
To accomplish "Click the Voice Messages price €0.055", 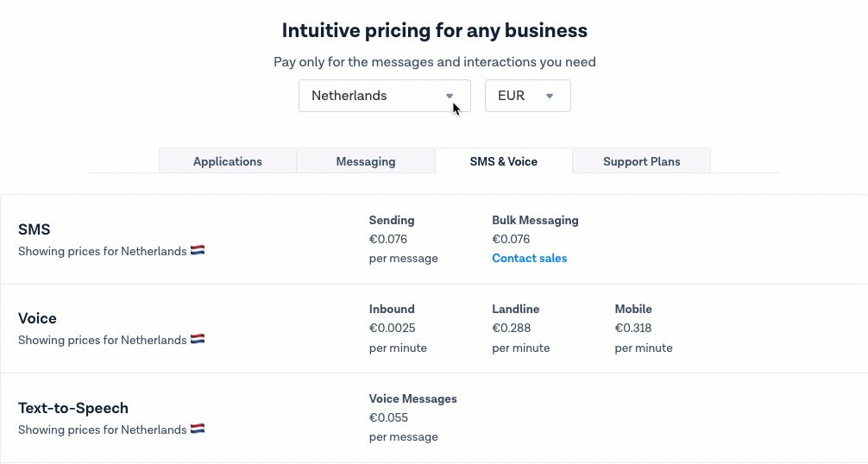I will tap(388, 417).
